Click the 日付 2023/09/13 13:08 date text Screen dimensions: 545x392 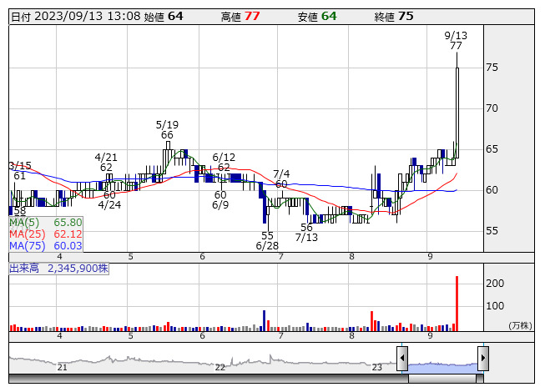tap(76, 17)
